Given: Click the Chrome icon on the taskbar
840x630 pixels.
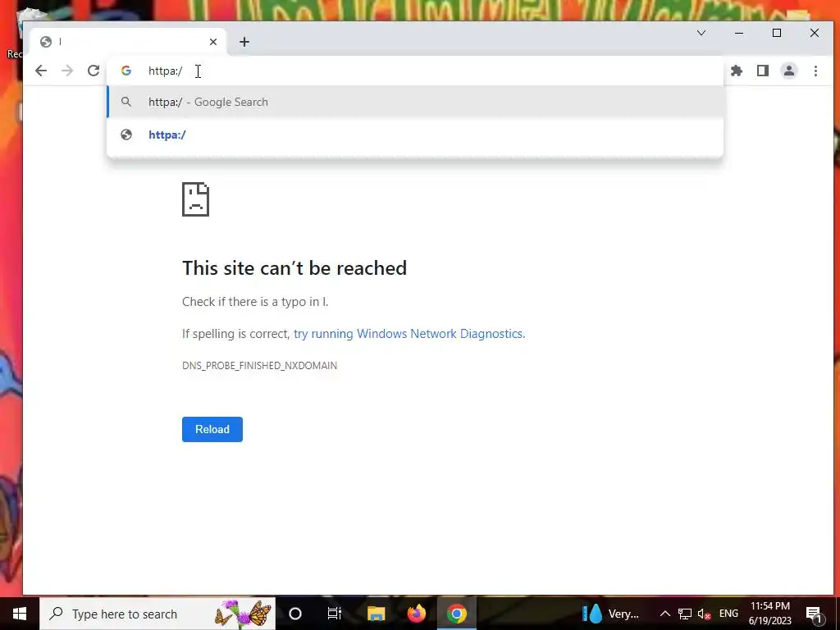Looking at the screenshot, I should pos(456,614).
